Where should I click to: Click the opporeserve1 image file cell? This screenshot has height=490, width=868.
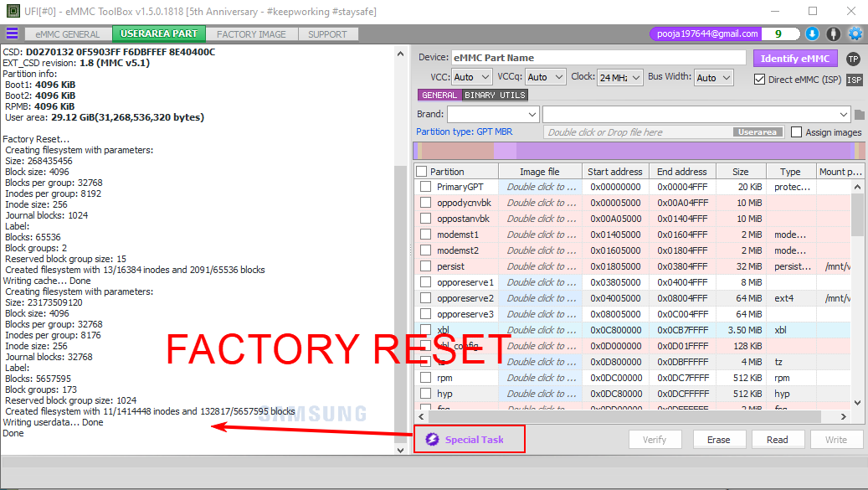(540, 282)
